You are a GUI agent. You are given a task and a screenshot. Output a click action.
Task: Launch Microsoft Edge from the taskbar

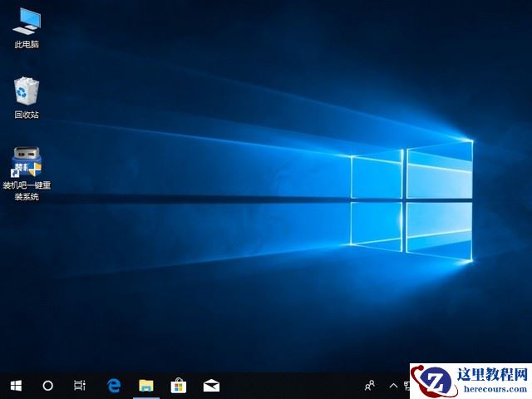(115, 386)
